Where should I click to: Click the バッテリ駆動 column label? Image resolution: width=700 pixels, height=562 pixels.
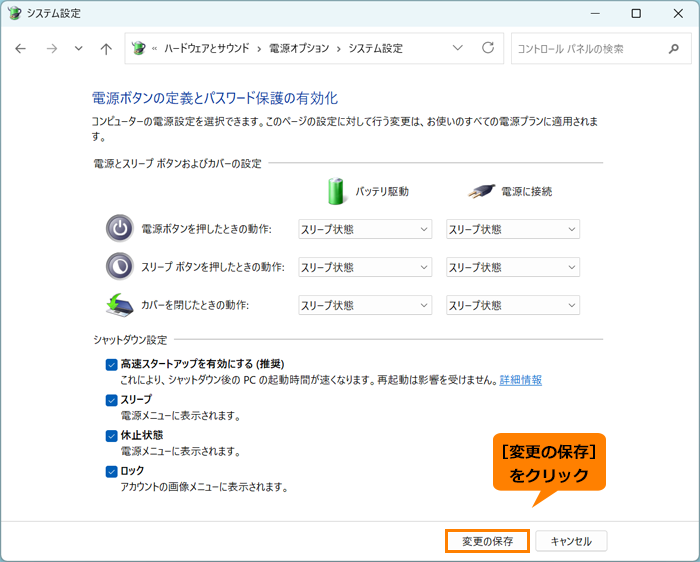[x=382, y=191]
